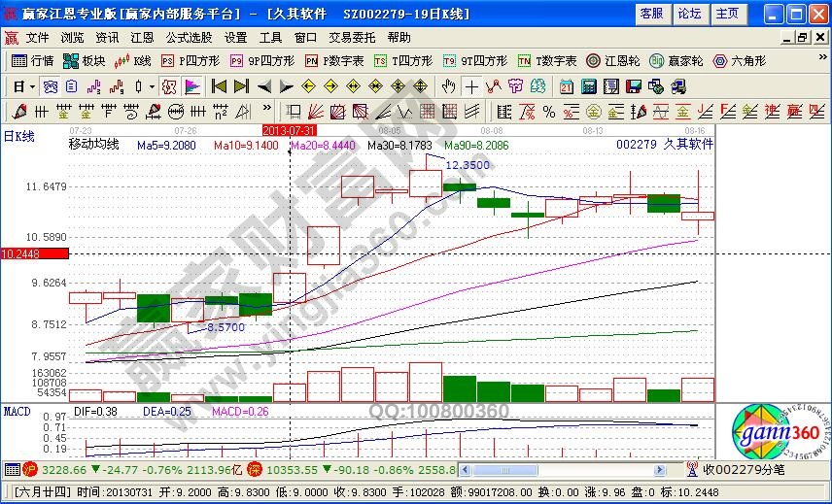This screenshot has width=832, height=504.
Task: Toggle the blue clipboard info button
Action: (x=72, y=86)
